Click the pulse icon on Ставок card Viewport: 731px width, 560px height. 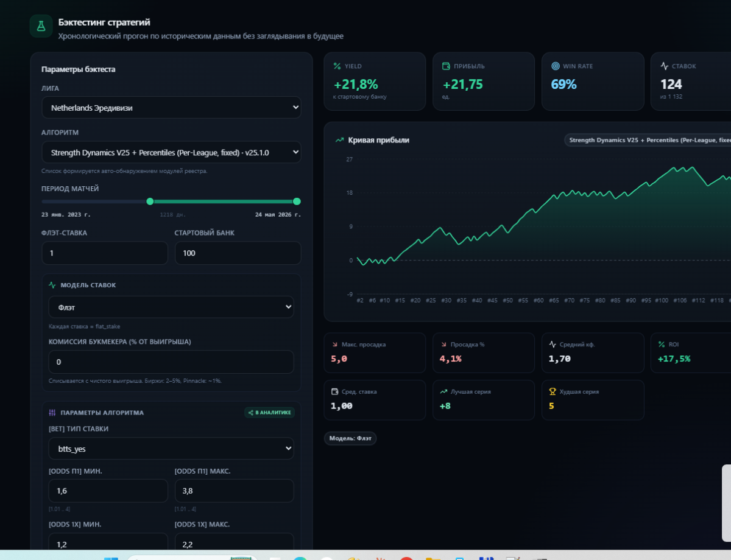[x=665, y=66]
